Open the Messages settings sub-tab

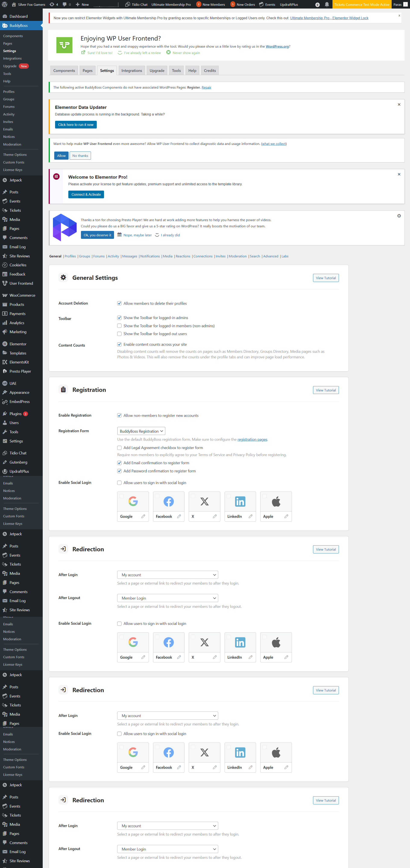pos(129,256)
